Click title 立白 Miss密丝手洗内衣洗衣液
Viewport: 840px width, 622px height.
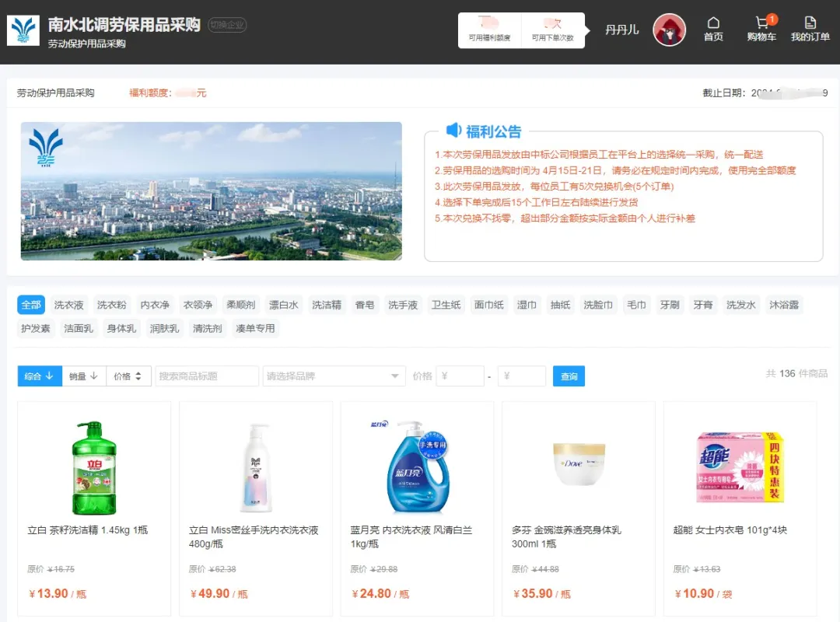pyautogui.click(x=254, y=536)
